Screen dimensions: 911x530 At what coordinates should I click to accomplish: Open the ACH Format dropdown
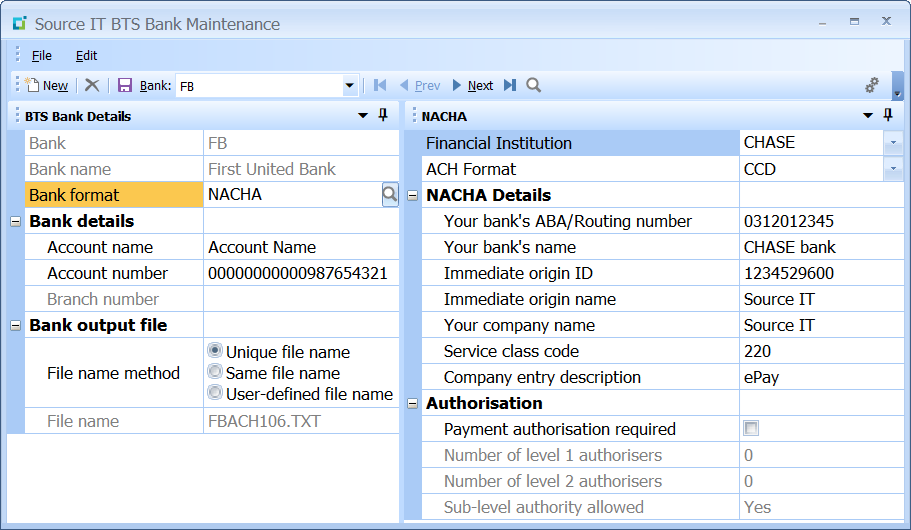[893, 169]
